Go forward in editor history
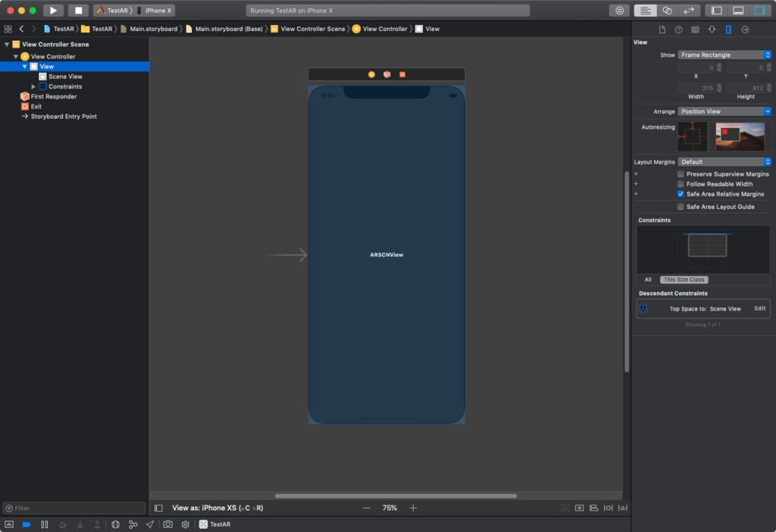Screen dimensions: 776x532 click(33, 30)
